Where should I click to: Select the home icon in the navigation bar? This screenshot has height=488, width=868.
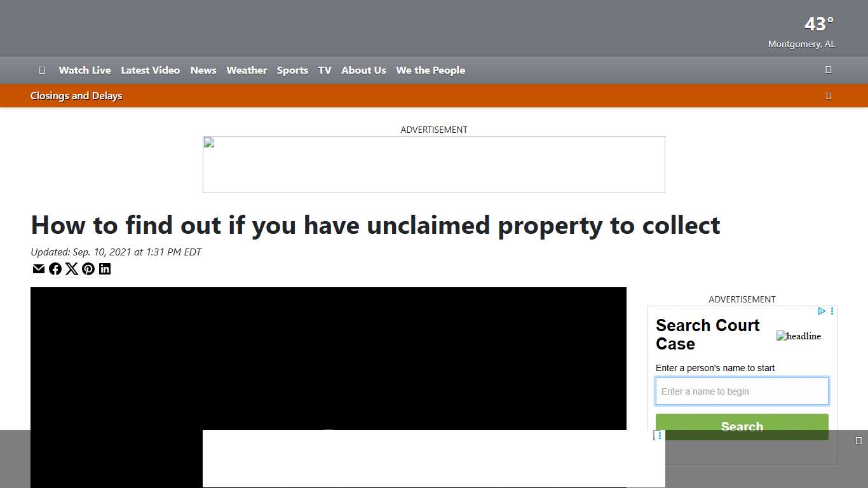pos(42,70)
